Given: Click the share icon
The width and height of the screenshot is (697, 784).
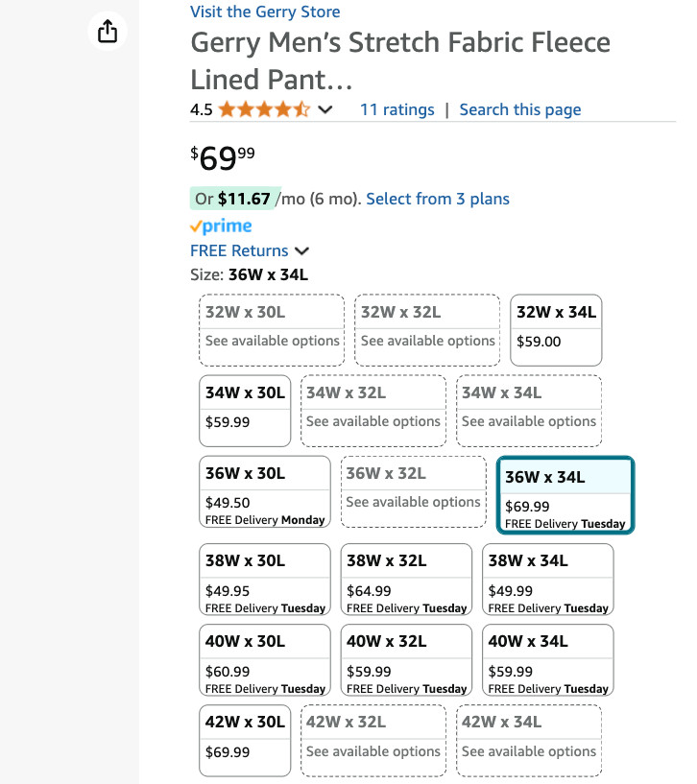Looking at the screenshot, I should click(108, 32).
